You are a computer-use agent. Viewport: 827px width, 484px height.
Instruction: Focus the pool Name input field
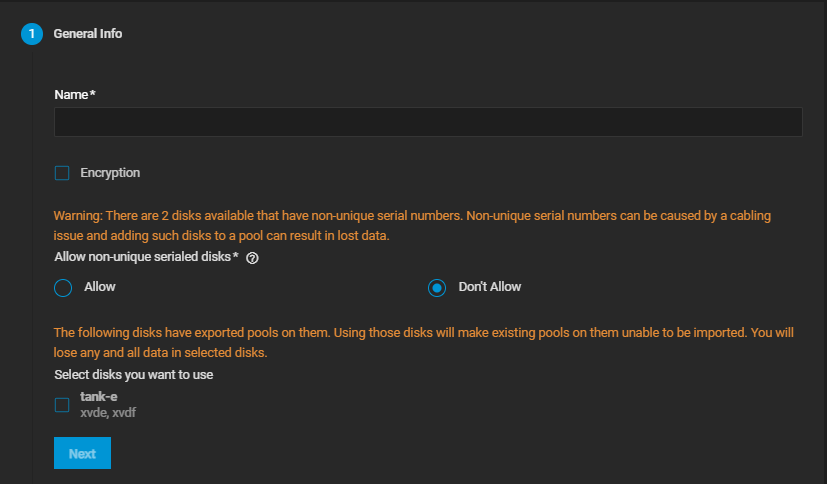(x=428, y=122)
